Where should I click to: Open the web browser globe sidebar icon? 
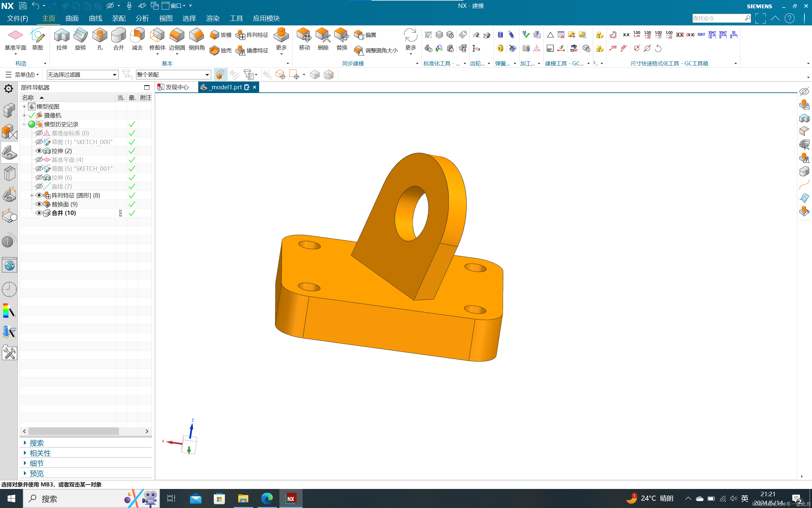9,265
